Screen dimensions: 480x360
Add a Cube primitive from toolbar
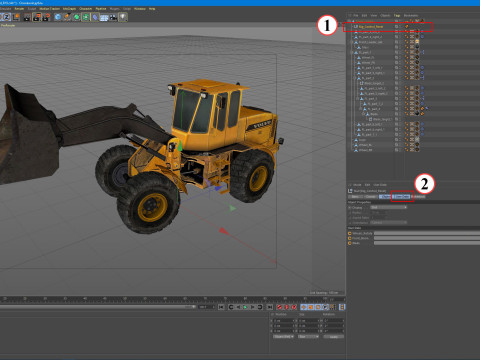pos(58,17)
